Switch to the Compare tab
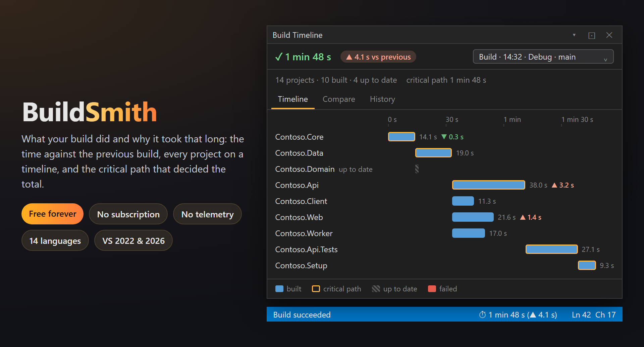Screen dimensions: 644x347 click(339, 99)
